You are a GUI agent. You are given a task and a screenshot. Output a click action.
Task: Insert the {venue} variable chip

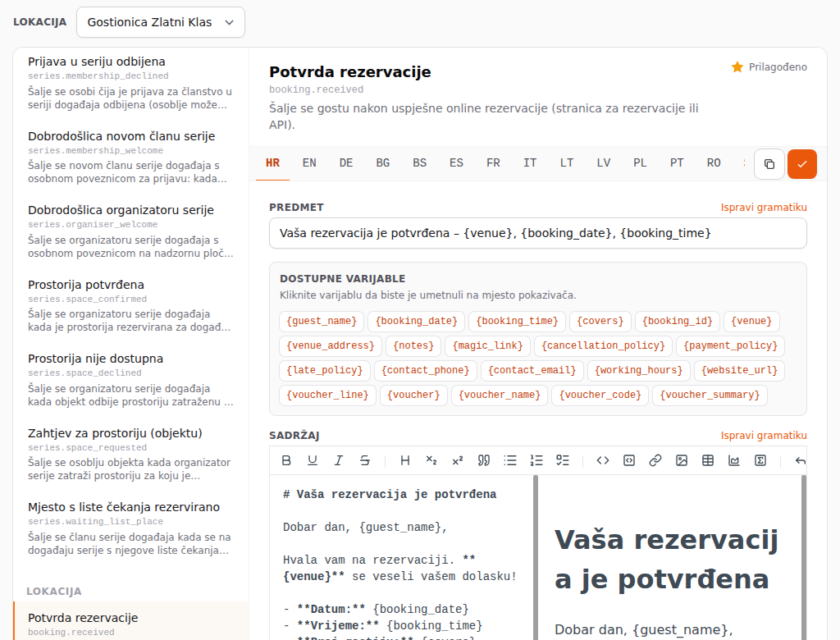point(751,321)
